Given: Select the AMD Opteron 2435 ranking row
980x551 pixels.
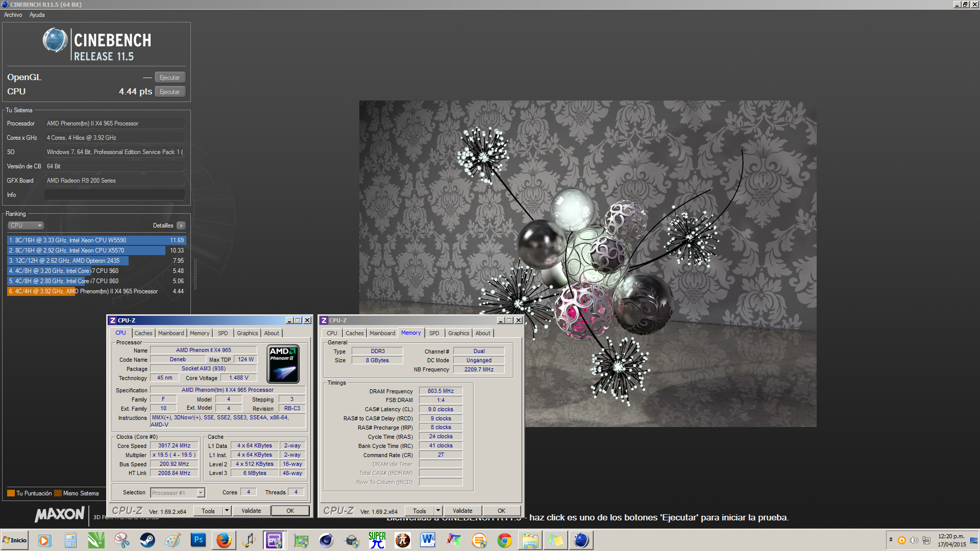Looking at the screenshot, I should [x=96, y=261].
